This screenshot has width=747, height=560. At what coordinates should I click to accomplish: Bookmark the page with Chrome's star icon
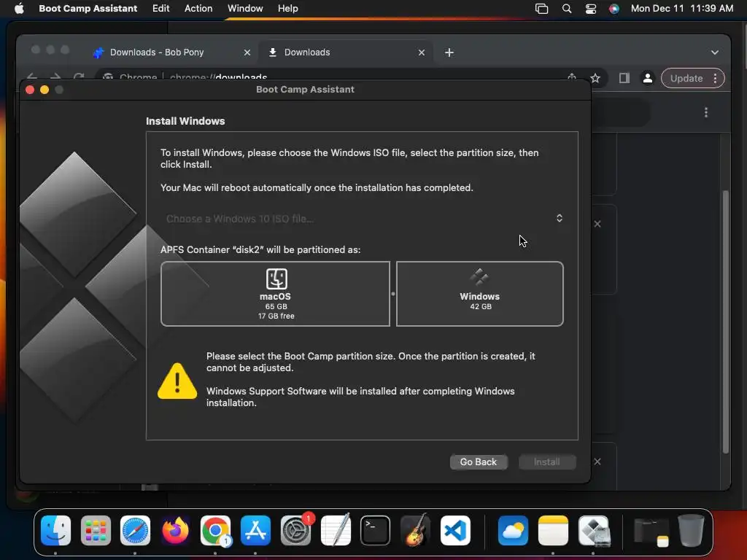pos(595,78)
